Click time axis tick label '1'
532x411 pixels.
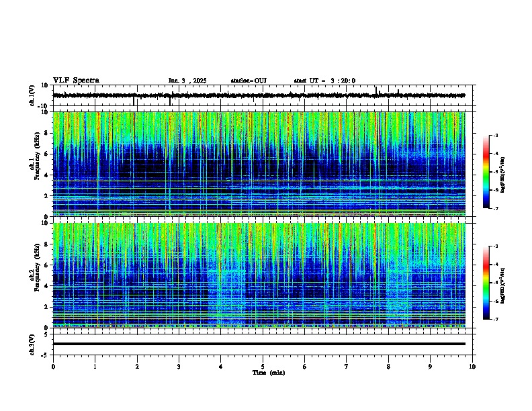95,367
